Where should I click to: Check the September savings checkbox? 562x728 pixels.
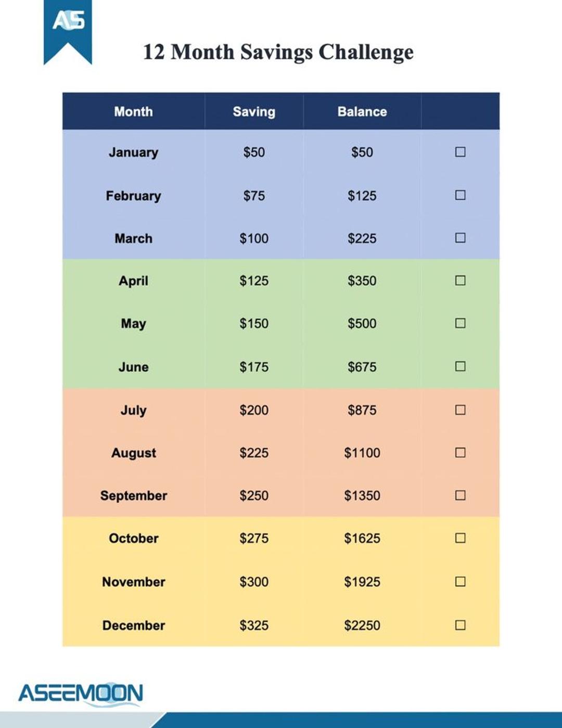click(460, 495)
